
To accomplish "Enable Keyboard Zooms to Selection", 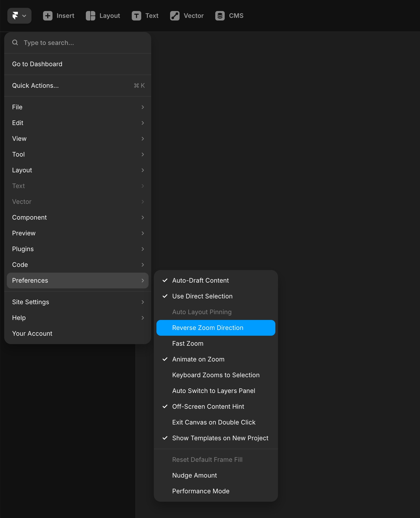I will click(216, 375).
